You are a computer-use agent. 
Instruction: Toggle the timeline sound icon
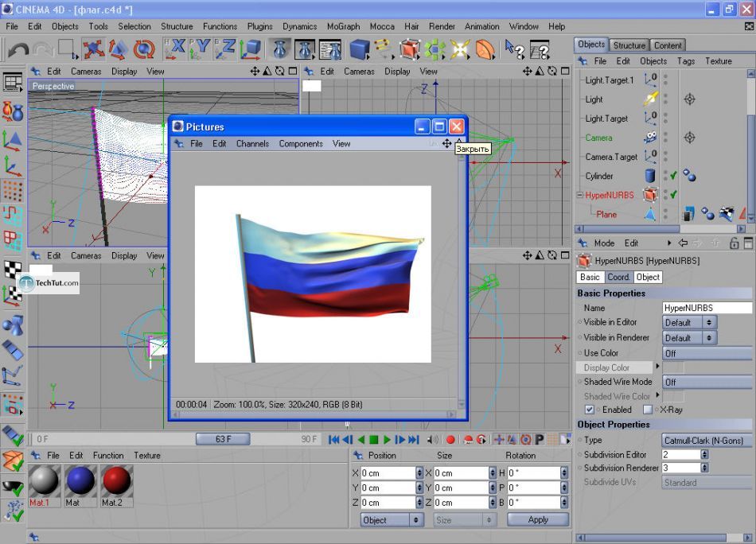click(x=433, y=440)
